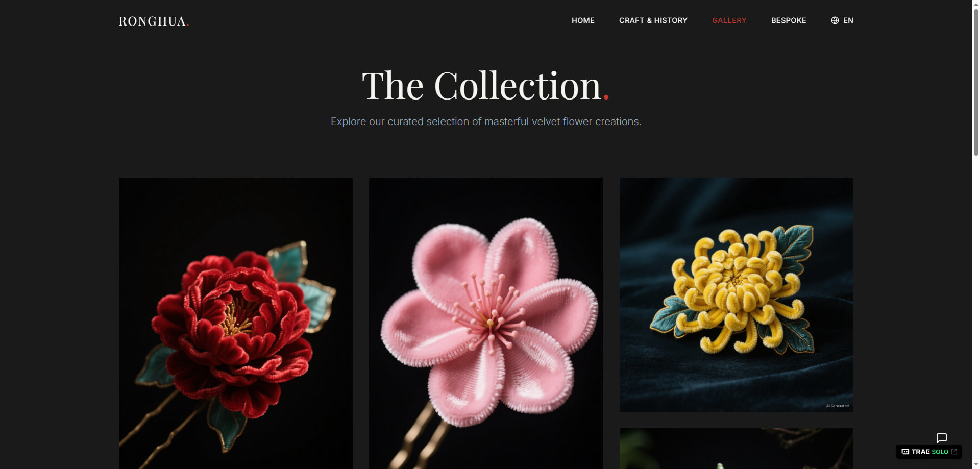980x469 pixels.
Task: Click The Collection heading
Action: coord(486,85)
